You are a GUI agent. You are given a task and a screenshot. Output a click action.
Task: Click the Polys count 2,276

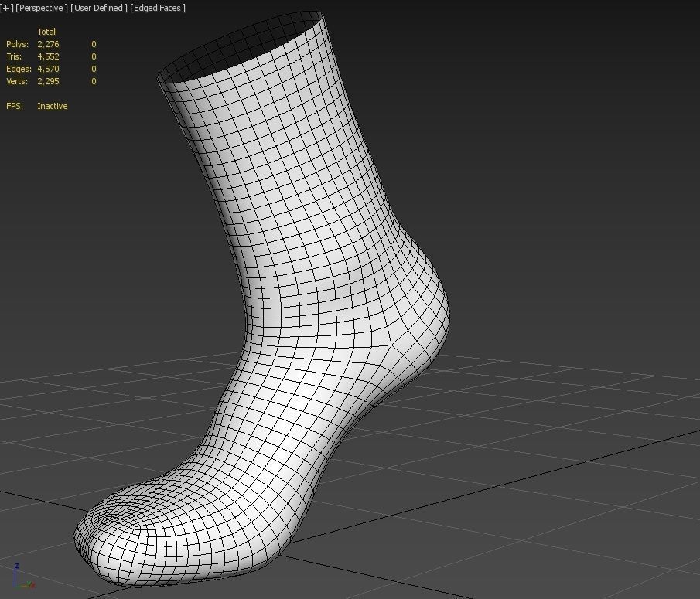[x=48, y=44]
